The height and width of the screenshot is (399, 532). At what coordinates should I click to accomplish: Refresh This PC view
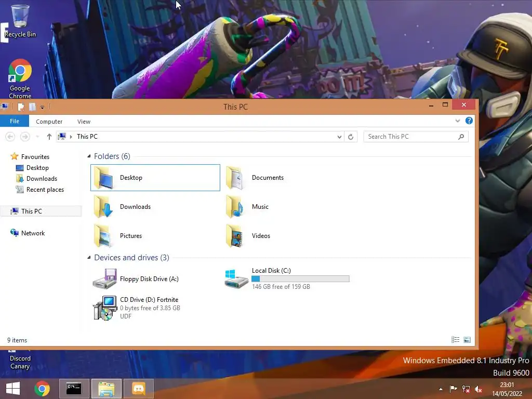tap(351, 137)
